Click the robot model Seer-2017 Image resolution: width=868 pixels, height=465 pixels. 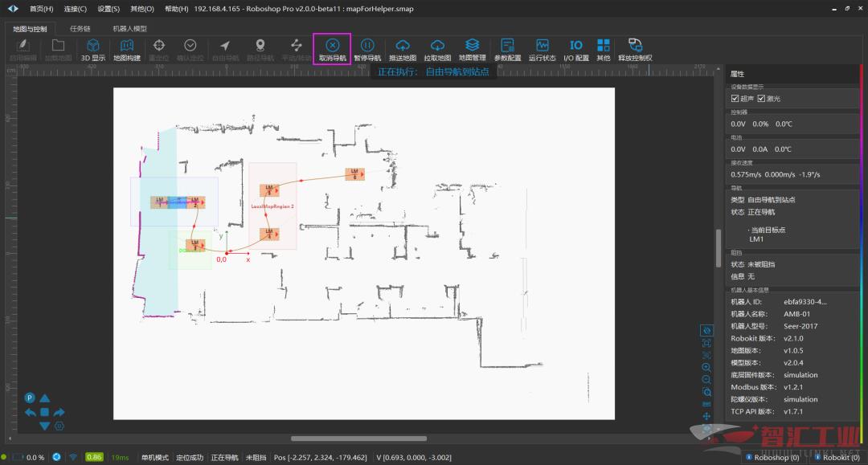[800, 326]
